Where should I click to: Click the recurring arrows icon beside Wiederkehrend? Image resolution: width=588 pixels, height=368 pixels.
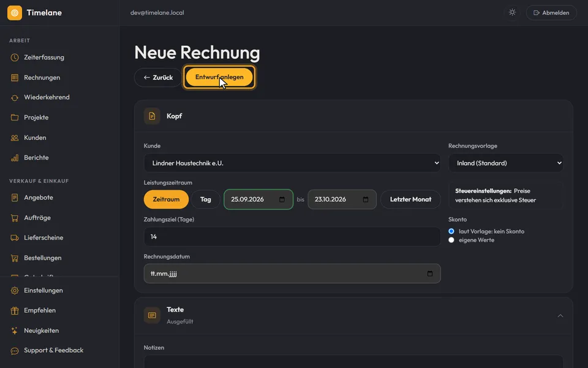pyautogui.click(x=15, y=98)
